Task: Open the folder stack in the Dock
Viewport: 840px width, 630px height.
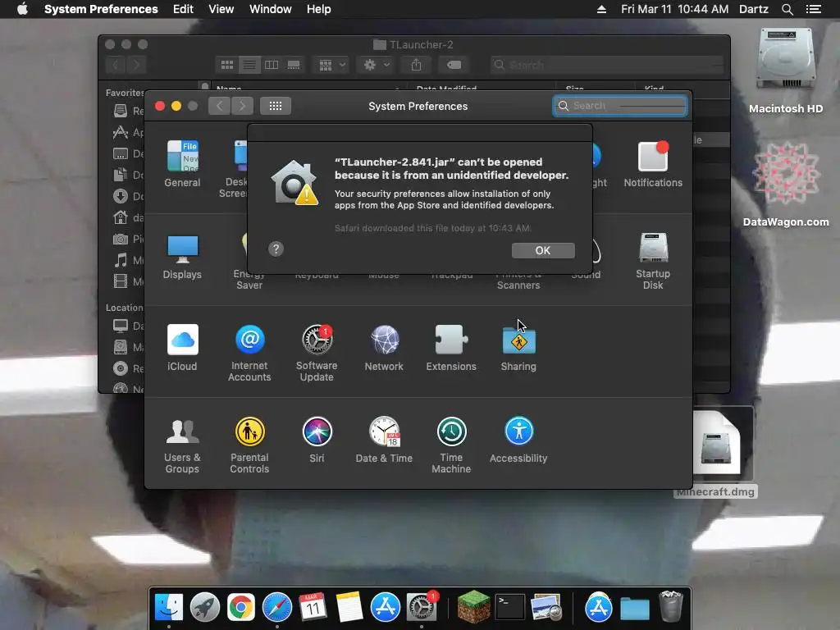Action: [x=634, y=608]
